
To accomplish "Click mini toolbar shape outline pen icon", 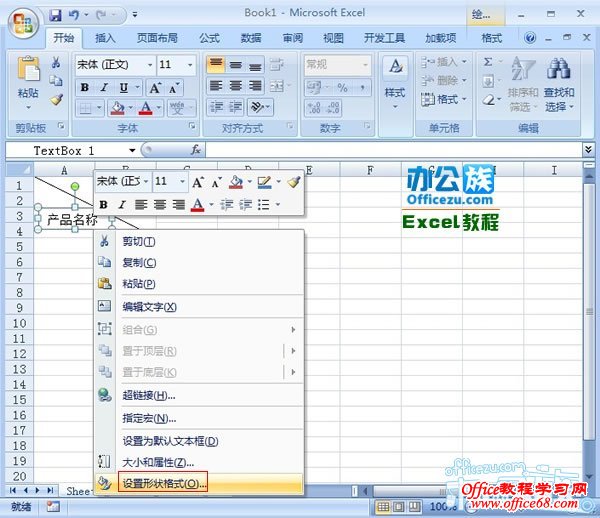I will 264,182.
